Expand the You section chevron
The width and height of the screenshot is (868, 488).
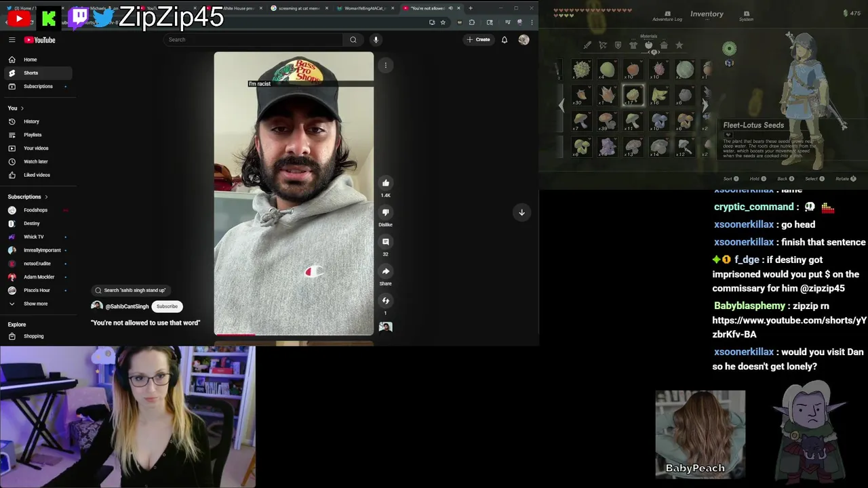pos(22,108)
